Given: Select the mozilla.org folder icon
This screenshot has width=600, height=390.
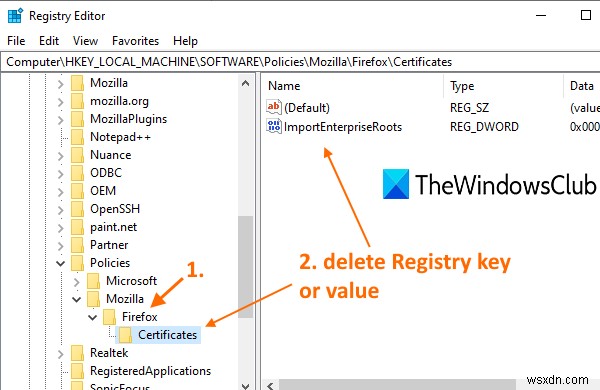Looking at the screenshot, I should click(77, 101).
